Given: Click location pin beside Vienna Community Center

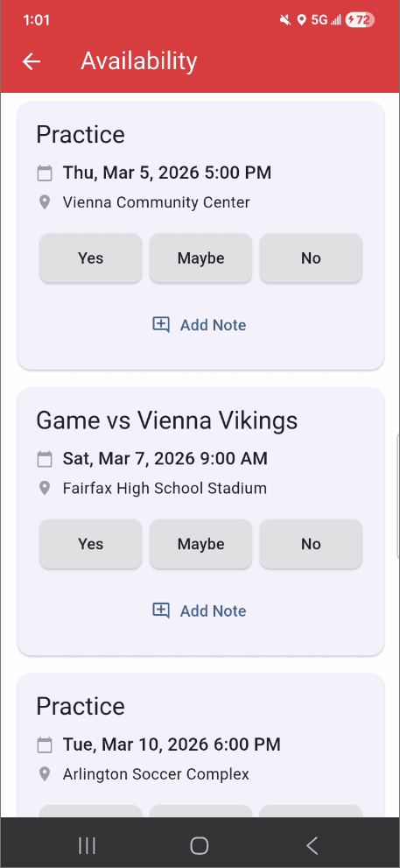Looking at the screenshot, I should pyautogui.click(x=45, y=202).
